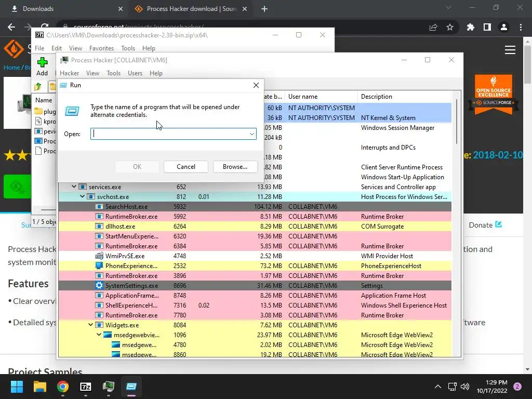Click Home breadcrumb link on SourceForge

[x=12, y=68]
